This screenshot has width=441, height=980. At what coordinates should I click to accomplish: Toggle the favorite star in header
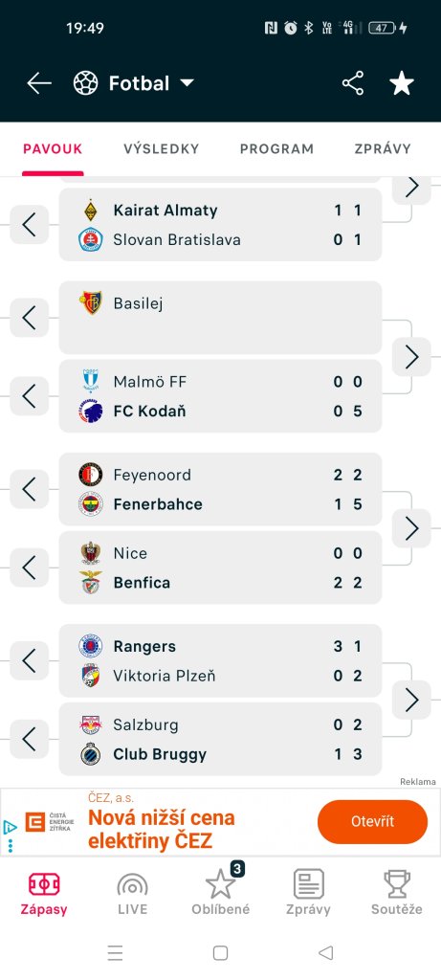(x=402, y=83)
